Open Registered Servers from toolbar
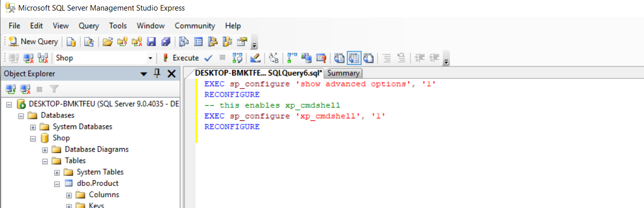Screen dimensions: 644x208 click(x=184, y=42)
